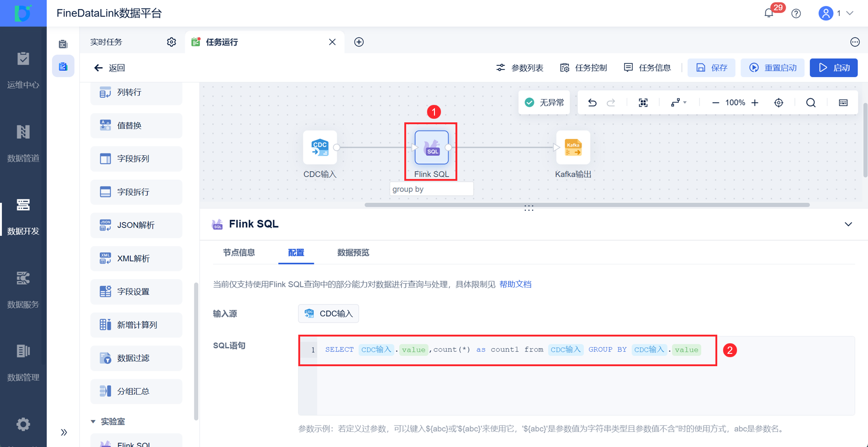The height and width of the screenshot is (447, 868).
Task: Switch to the 数据预览 tab
Action: pos(353,252)
